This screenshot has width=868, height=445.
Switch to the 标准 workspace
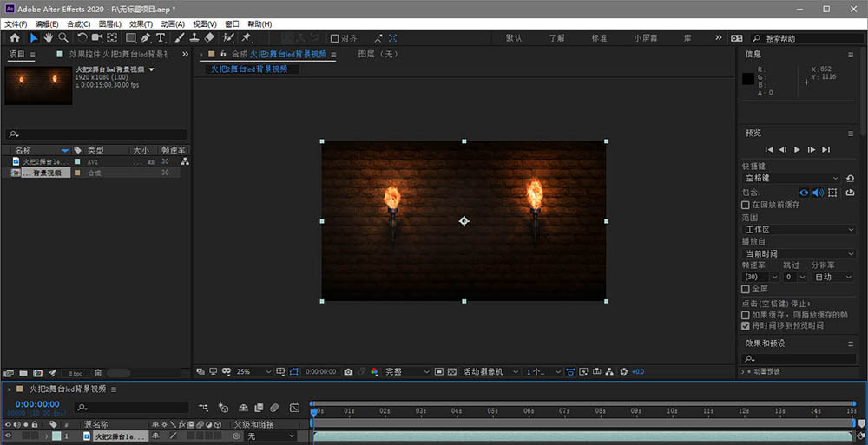point(599,38)
